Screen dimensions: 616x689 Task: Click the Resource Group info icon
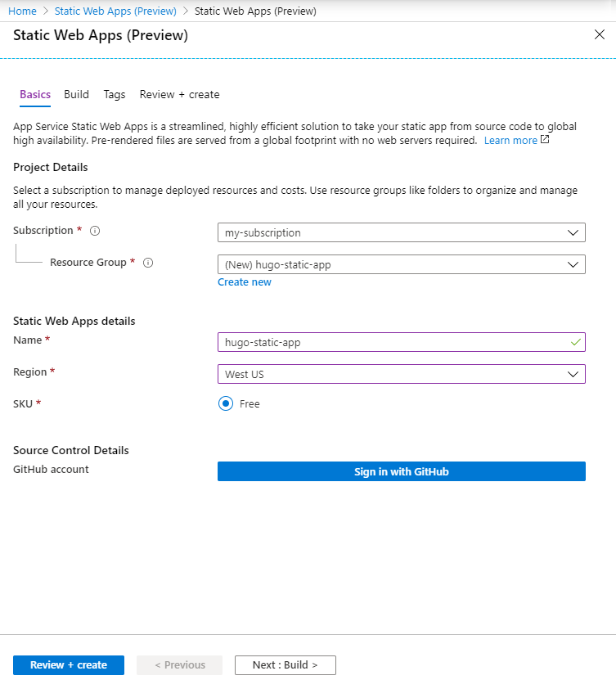(148, 263)
